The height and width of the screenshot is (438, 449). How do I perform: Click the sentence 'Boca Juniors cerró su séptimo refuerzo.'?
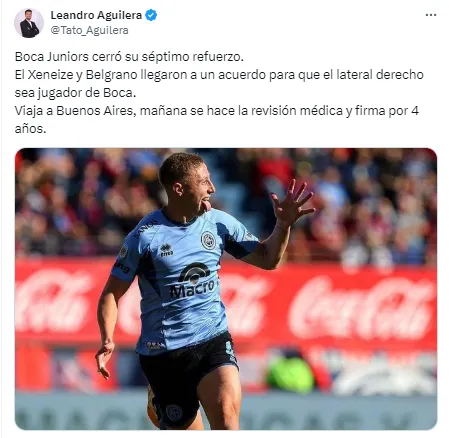point(129,57)
